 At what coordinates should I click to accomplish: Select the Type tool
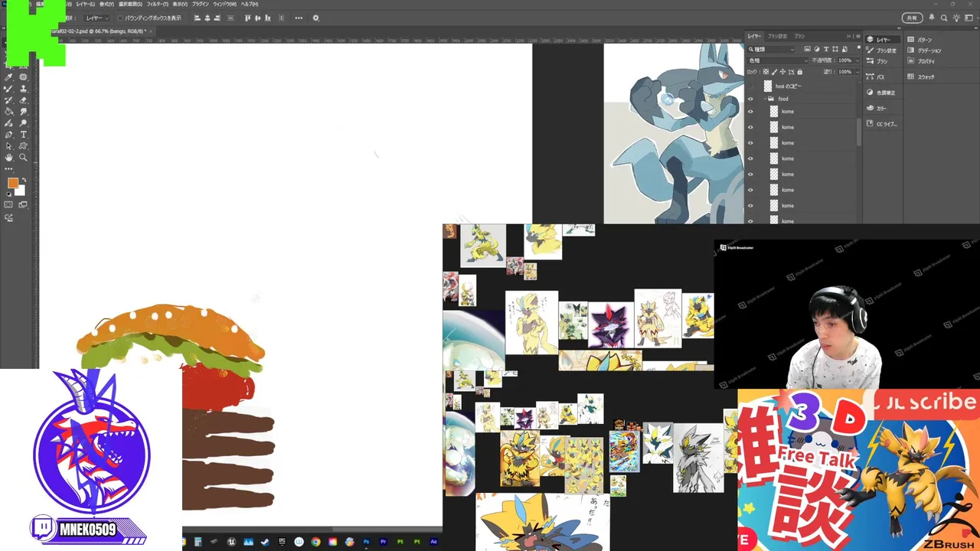pyautogui.click(x=23, y=135)
